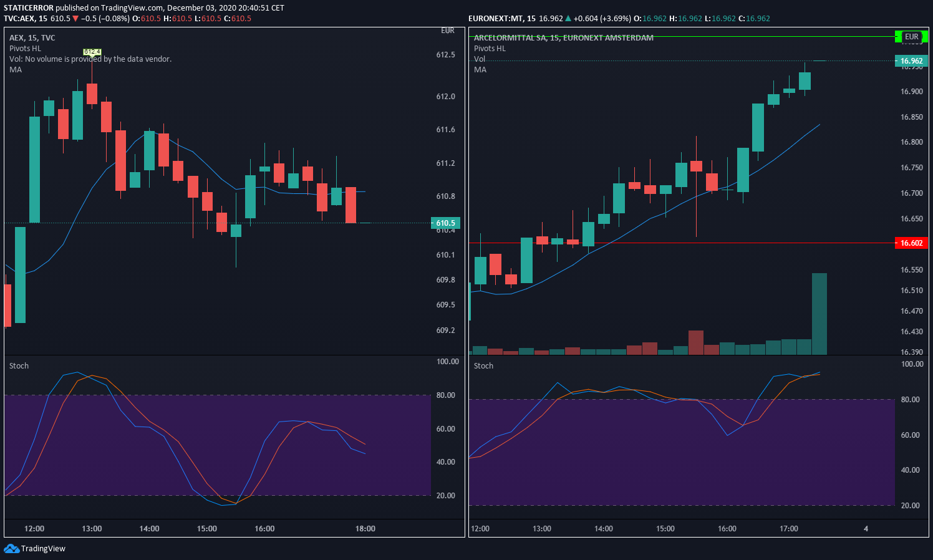The image size is (933, 560).
Task: Click the 20.00 level on AEX Stoch scale
Action: coord(446,496)
